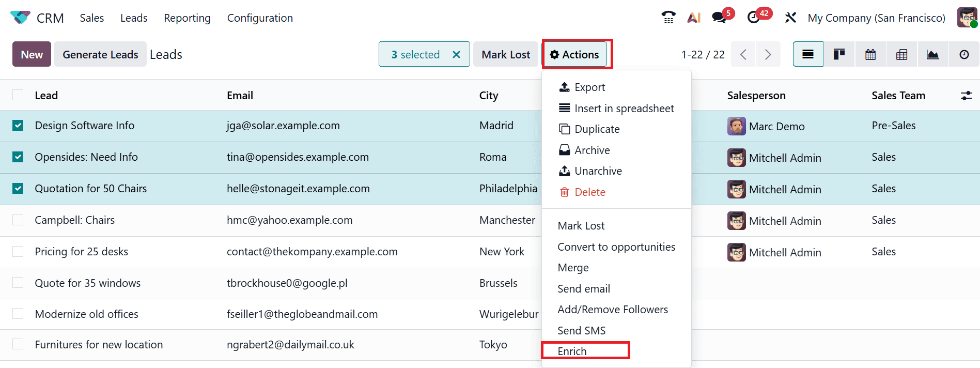Switch to list view
This screenshot has width=980, height=368.
tap(808, 54)
